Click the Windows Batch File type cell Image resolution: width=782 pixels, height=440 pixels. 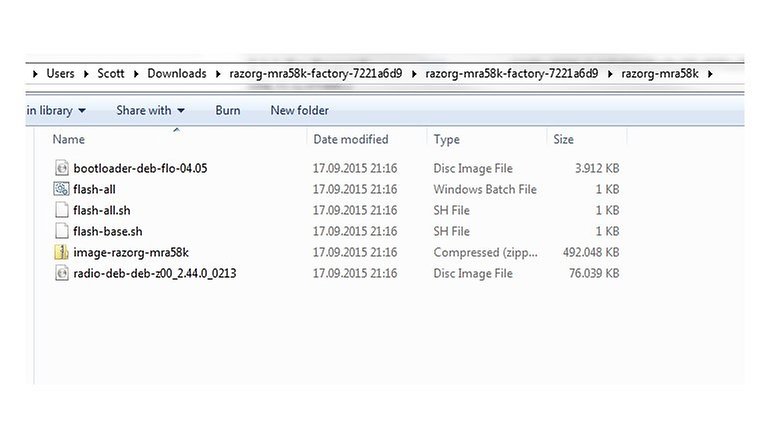coord(485,189)
